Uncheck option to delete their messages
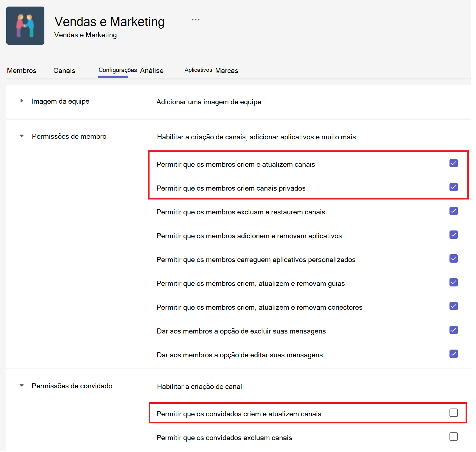 (454, 330)
